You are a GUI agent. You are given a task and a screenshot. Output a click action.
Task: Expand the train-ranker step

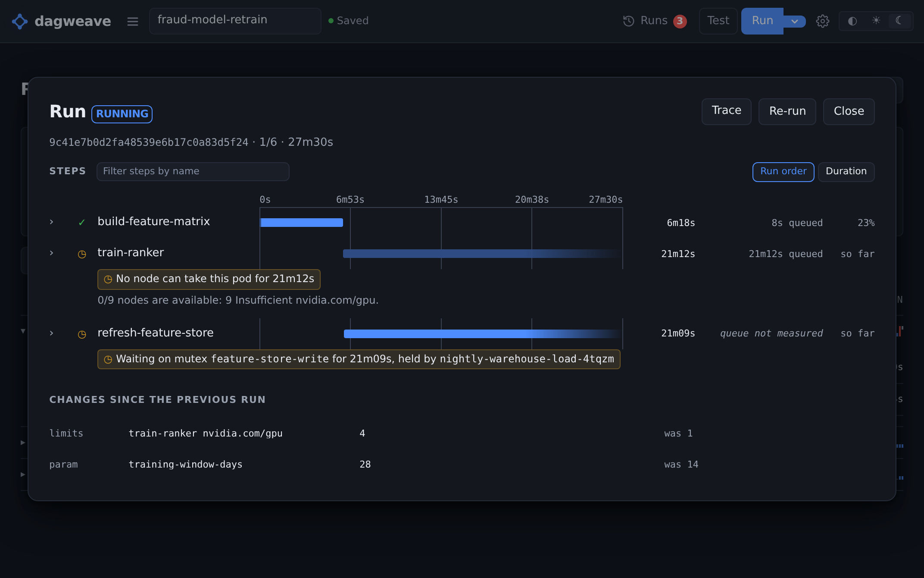point(52,253)
